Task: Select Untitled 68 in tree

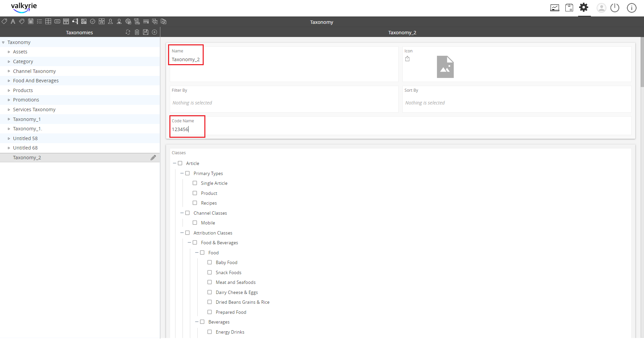Action: [25, 148]
